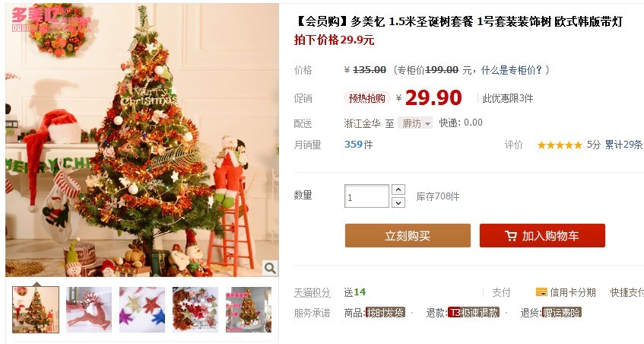Click the 赠运费险 return insurance badge
The height and width of the screenshot is (344, 644).
(562, 313)
